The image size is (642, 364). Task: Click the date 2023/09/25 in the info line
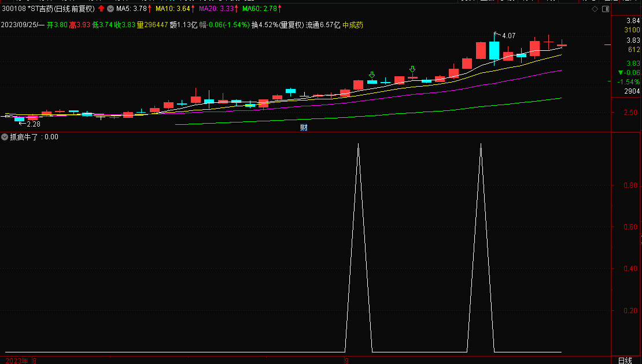click(x=19, y=25)
